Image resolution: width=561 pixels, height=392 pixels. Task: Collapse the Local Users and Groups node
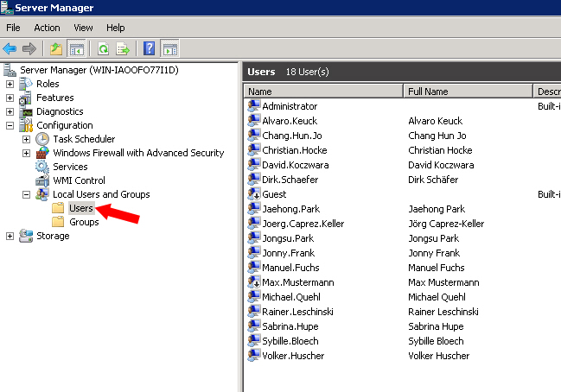[x=26, y=195]
